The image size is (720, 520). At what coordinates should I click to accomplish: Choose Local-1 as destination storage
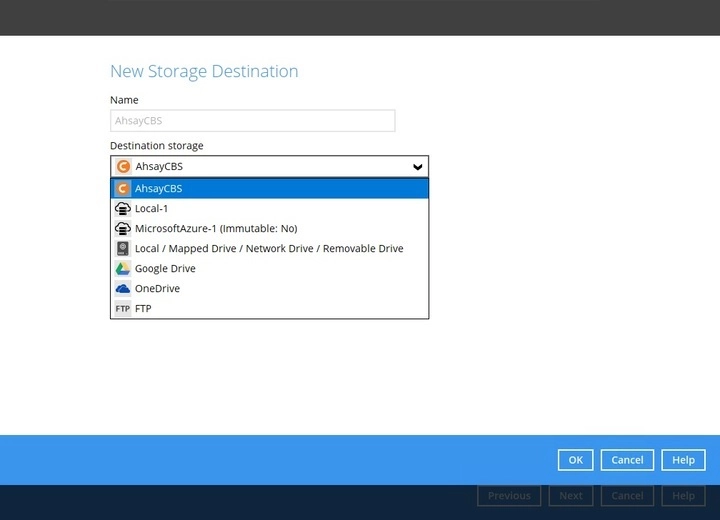[270, 209]
